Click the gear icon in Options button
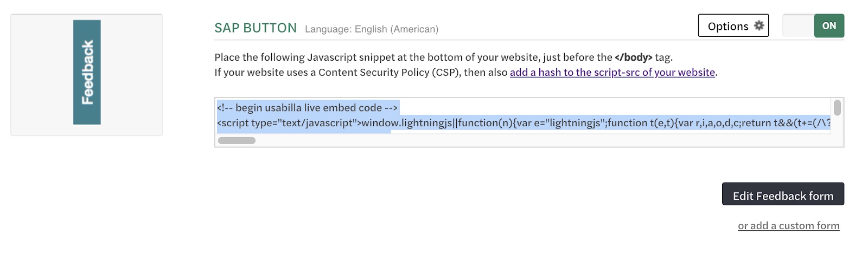This screenshot has width=868, height=266. [x=759, y=25]
